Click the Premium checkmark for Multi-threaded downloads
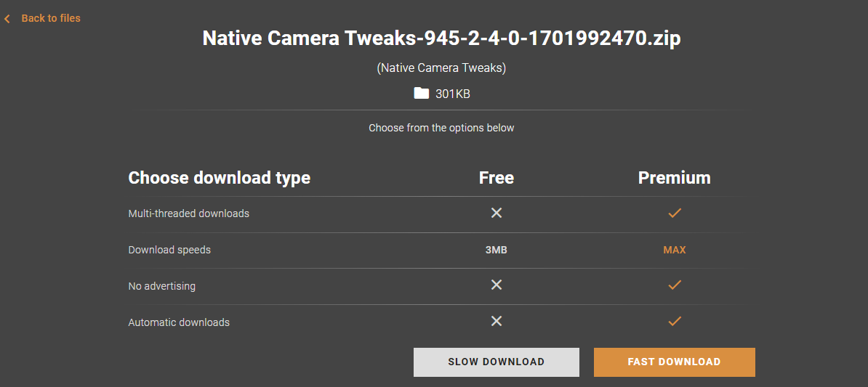Screen dimensions: 868x387 coord(675,213)
